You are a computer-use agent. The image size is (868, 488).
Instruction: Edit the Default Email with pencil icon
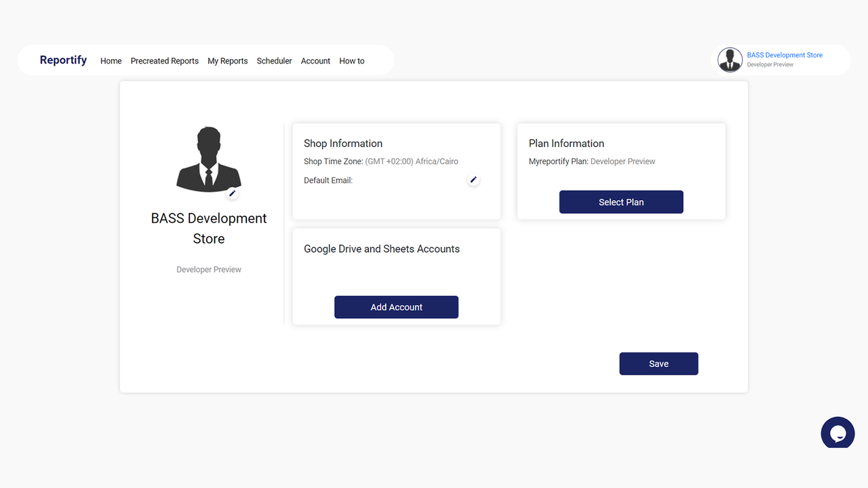474,180
